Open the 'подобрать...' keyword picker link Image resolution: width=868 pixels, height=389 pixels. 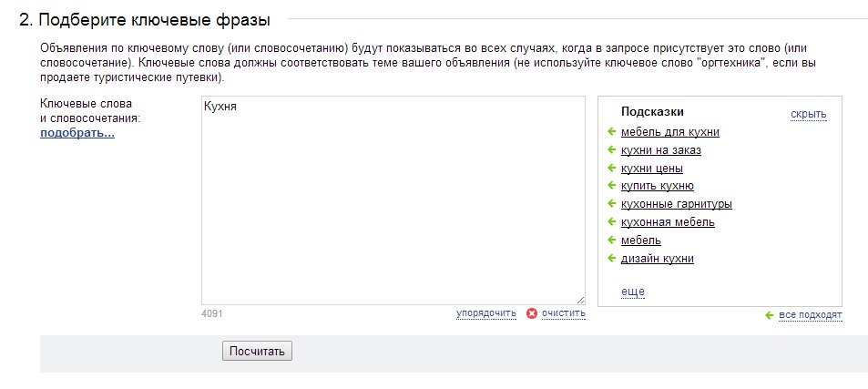(x=77, y=133)
